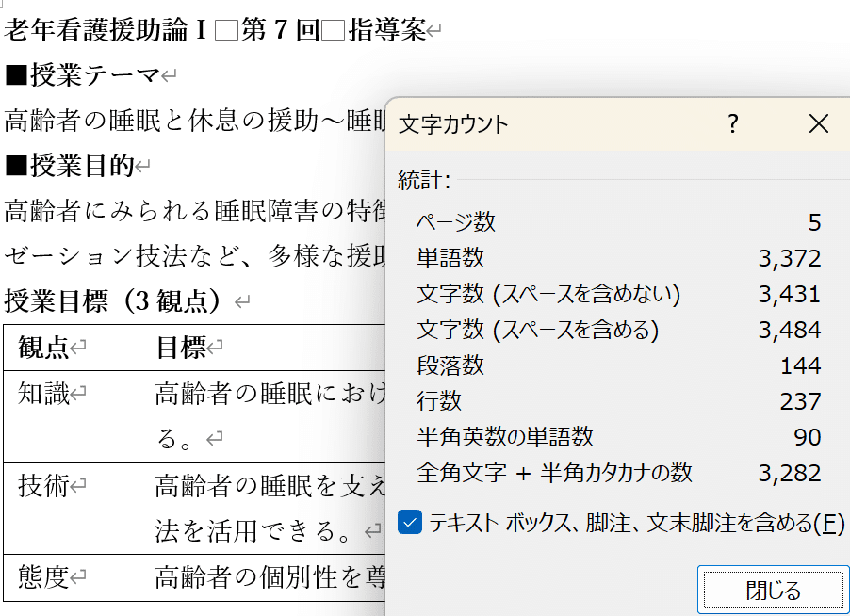The height and width of the screenshot is (616, 850).
Task: Select the 技術 table cell
Action: (44, 486)
